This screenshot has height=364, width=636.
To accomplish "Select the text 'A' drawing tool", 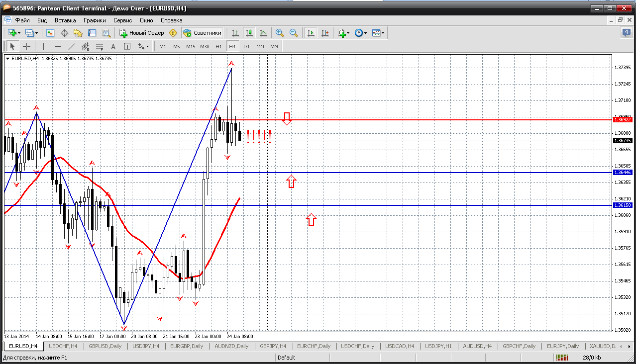I will pyautogui.click(x=113, y=46).
